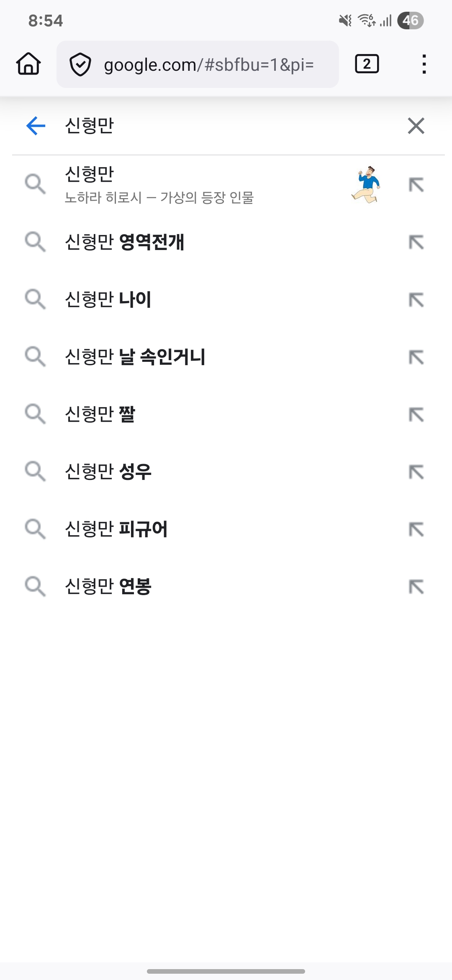Tap the fill arrow beside 신형만 나이

pos(416,300)
